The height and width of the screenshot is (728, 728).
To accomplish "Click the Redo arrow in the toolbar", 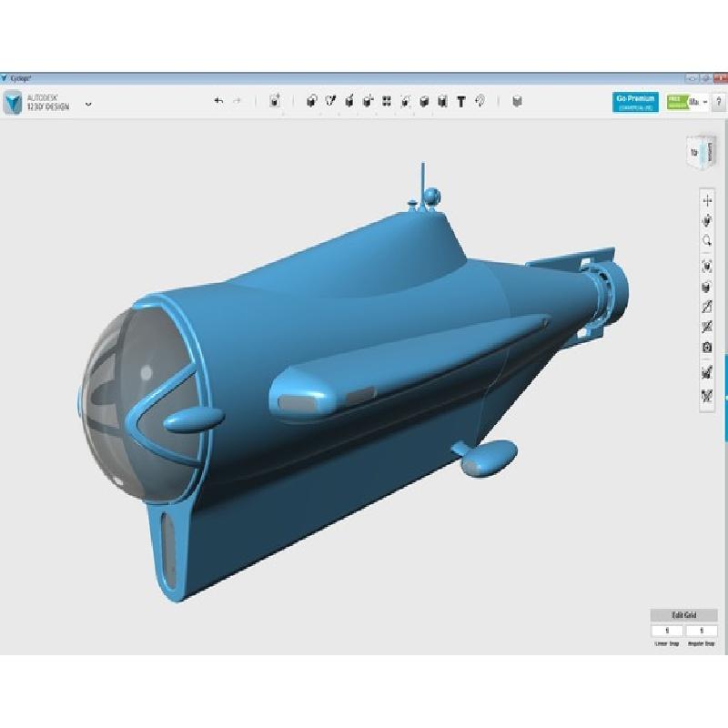I will click(x=238, y=101).
